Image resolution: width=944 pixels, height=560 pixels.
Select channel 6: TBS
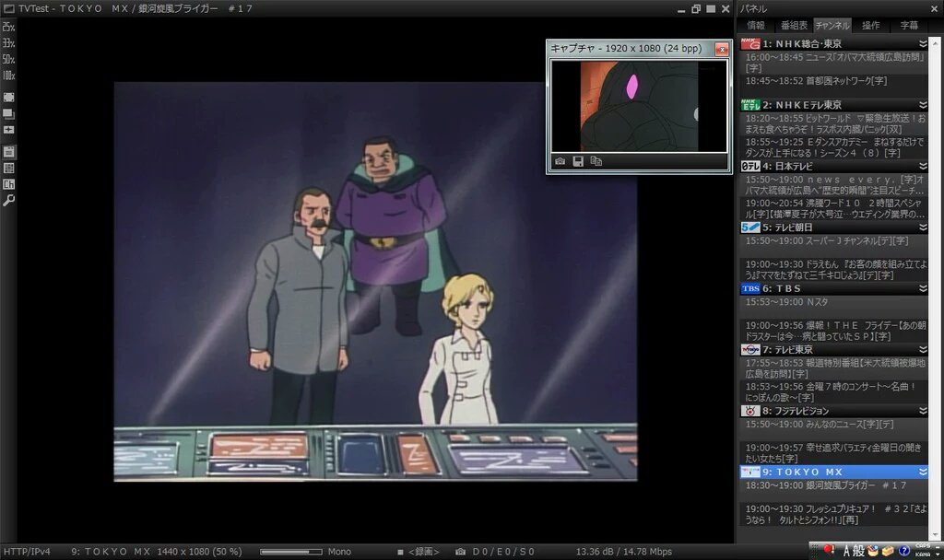(833, 288)
